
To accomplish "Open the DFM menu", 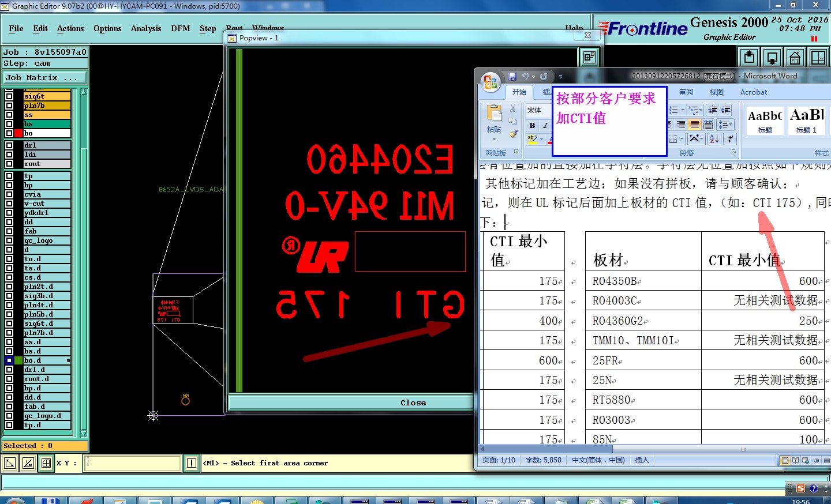I will click(x=181, y=28).
